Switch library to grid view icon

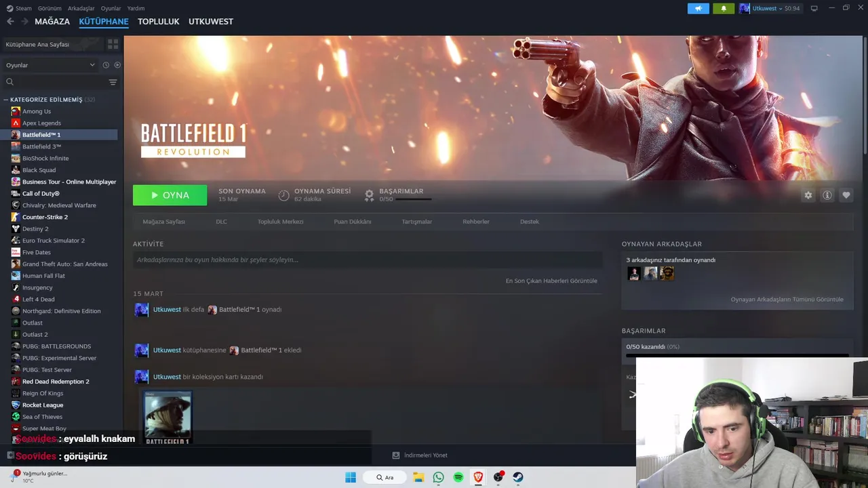(x=113, y=44)
